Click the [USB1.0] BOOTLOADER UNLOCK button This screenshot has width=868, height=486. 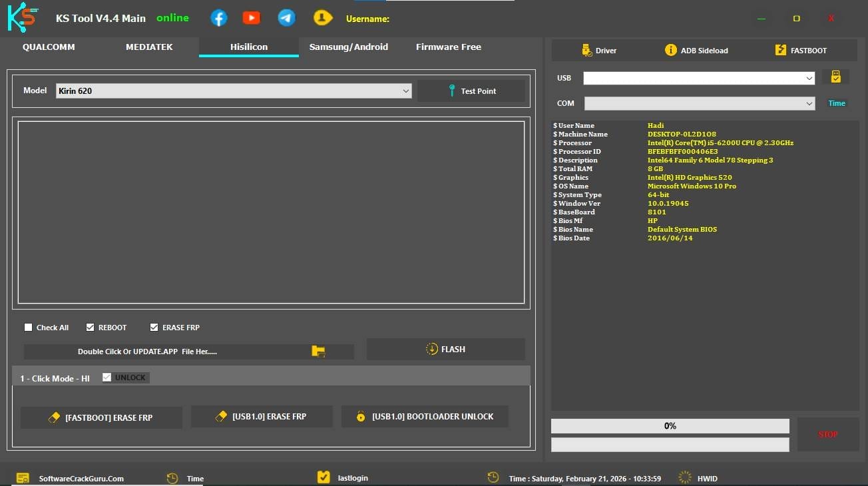pos(425,416)
